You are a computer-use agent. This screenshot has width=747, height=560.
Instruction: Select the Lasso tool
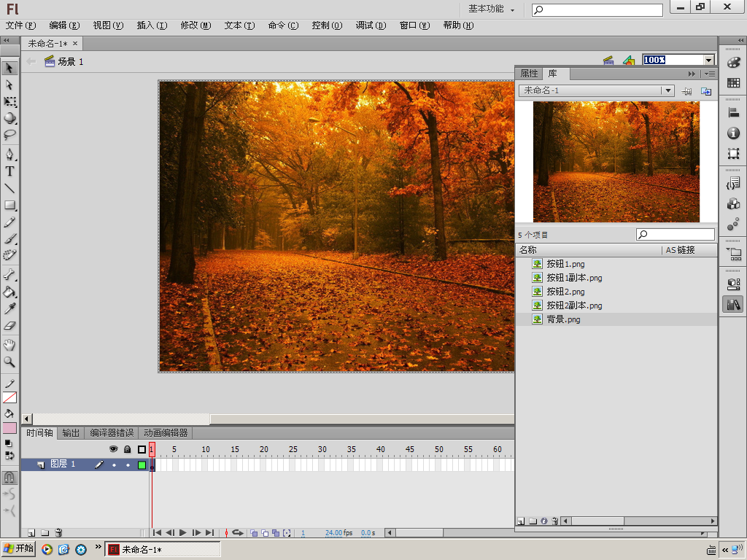click(x=9, y=135)
